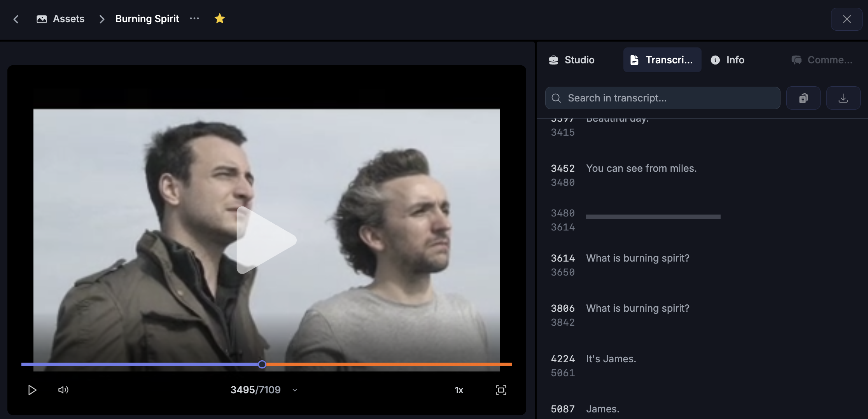Click the Search in transcript field
The width and height of the screenshot is (868, 419).
(x=663, y=98)
